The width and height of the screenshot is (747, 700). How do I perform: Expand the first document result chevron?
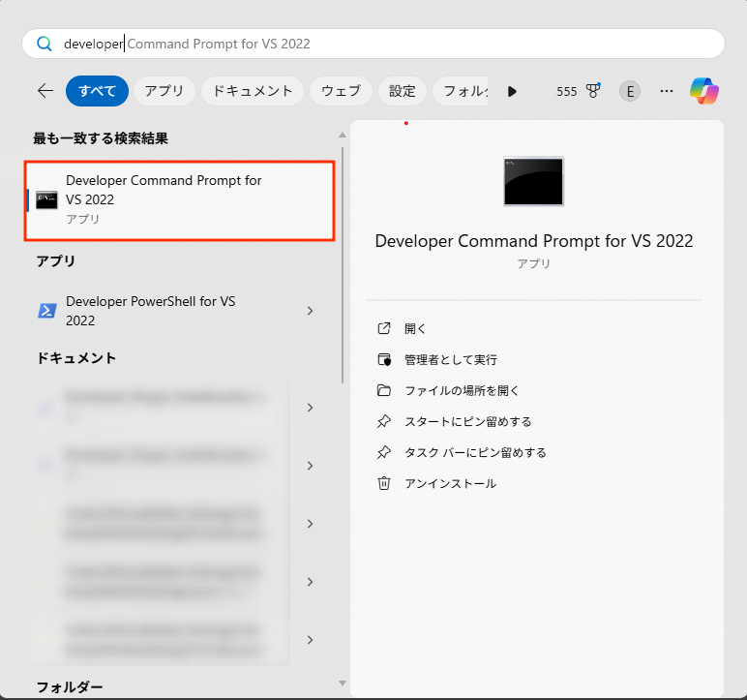310,408
